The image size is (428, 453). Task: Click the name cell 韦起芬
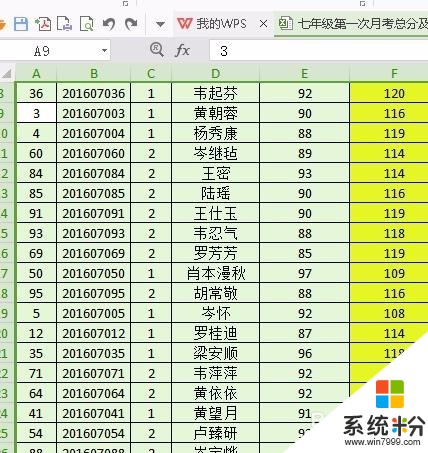click(x=215, y=93)
